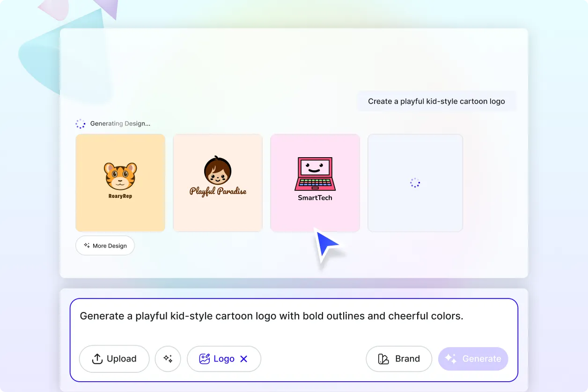Click the sparkle enhance prompt icon button
This screenshot has width=588, height=392.
[x=168, y=359]
